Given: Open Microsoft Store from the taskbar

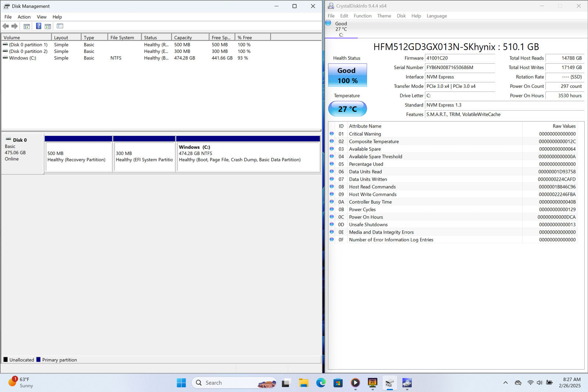Looking at the screenshot, I should pos(338,383).
